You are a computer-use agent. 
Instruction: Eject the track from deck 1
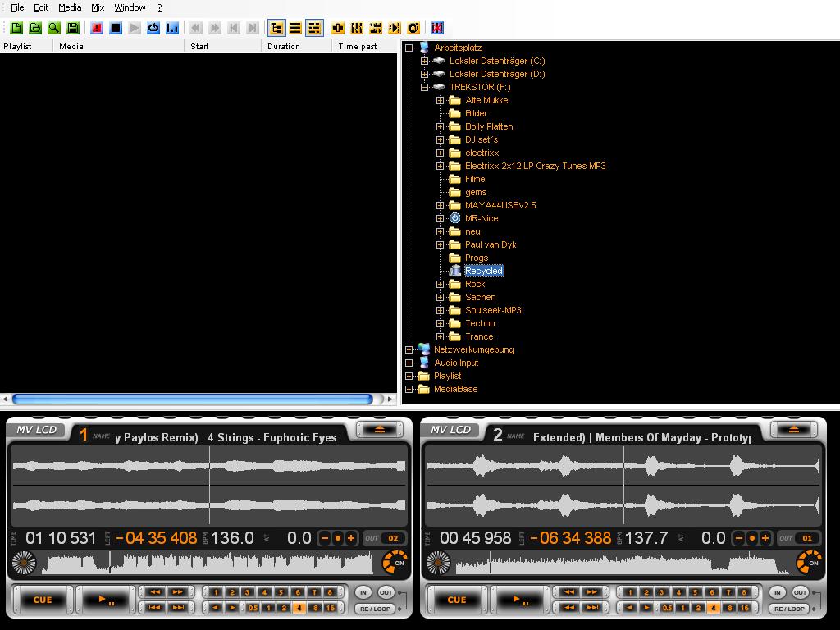tap(379, 430)
